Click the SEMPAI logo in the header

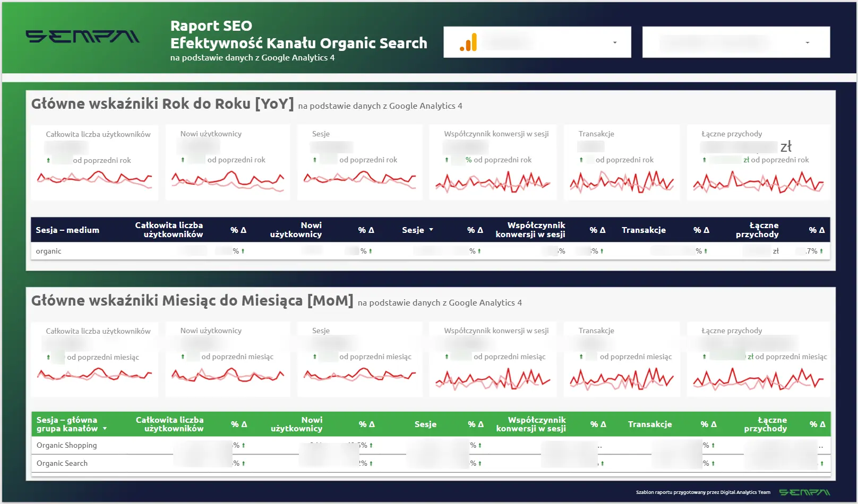82,36
